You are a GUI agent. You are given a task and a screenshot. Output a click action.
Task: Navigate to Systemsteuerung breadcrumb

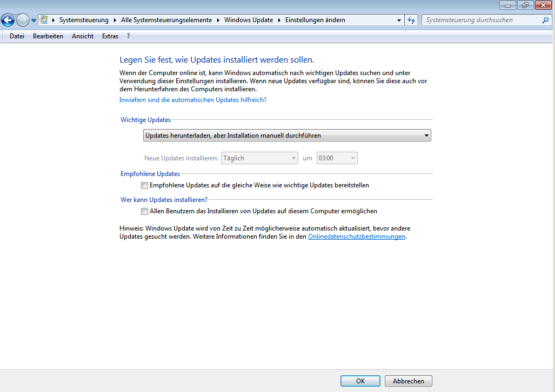click(84, 20)
